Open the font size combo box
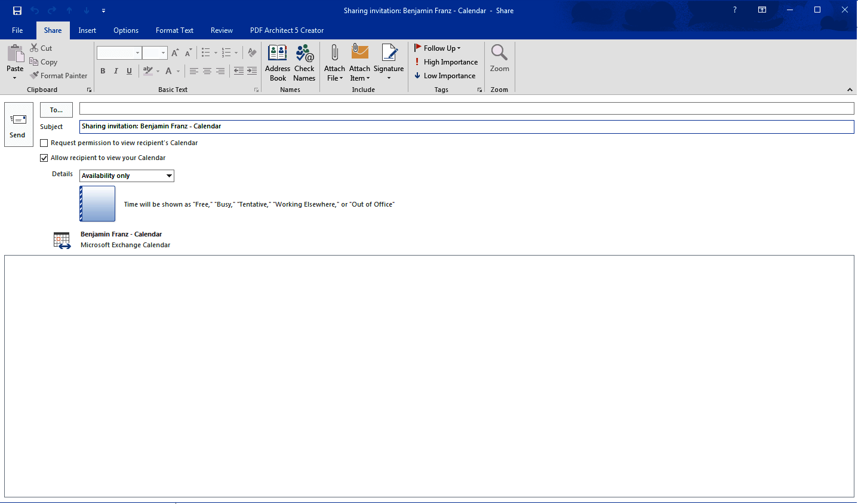The image size is (858, 504). 155,53
